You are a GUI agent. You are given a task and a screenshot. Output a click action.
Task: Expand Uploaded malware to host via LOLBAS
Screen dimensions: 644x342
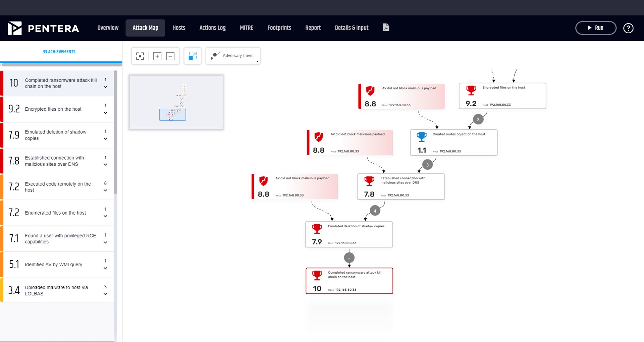[x=105, y=294]
